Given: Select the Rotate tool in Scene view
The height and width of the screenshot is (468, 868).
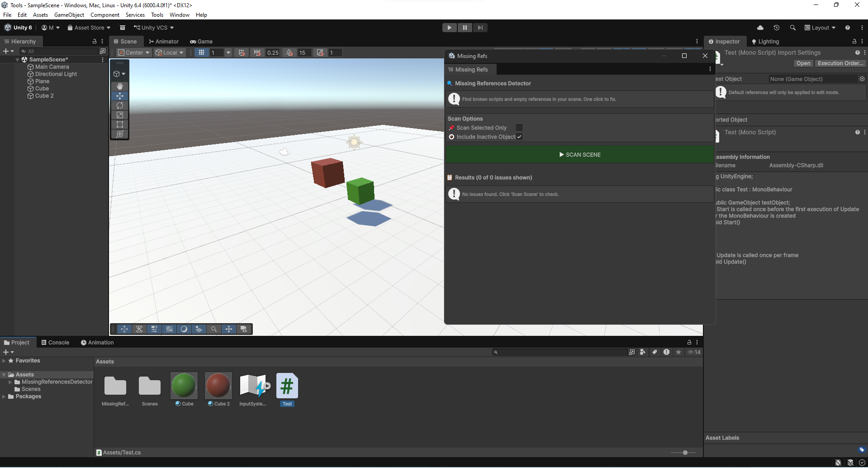Looking at the screenshot, I should click(120, 105).
